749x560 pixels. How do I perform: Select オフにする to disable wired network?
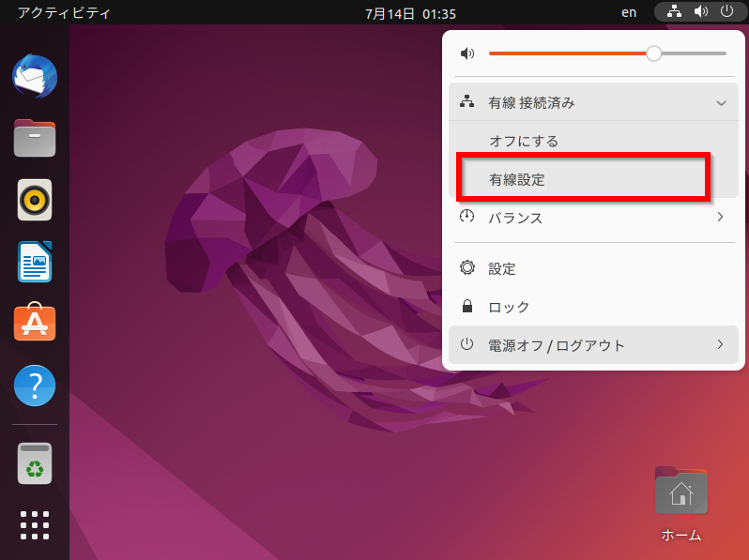point(593,141)
